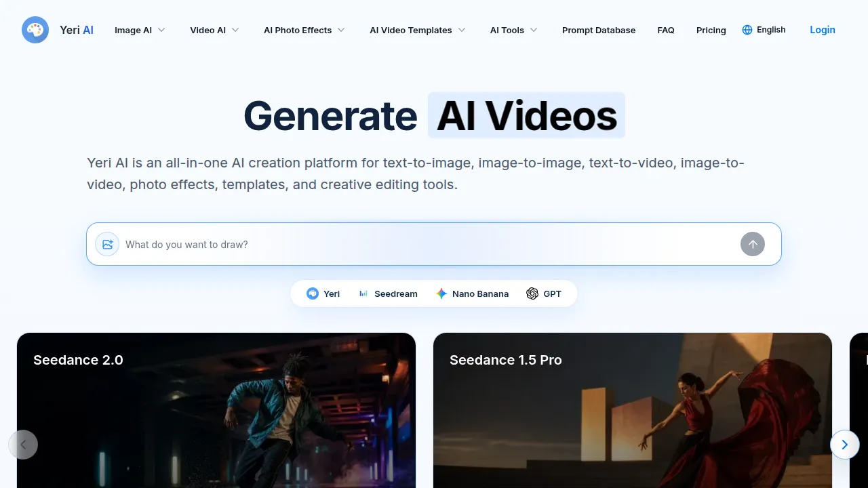The width and height of the screenshot is (868, 488).
Task: Click the GPT logo icon
Action: 532,293
